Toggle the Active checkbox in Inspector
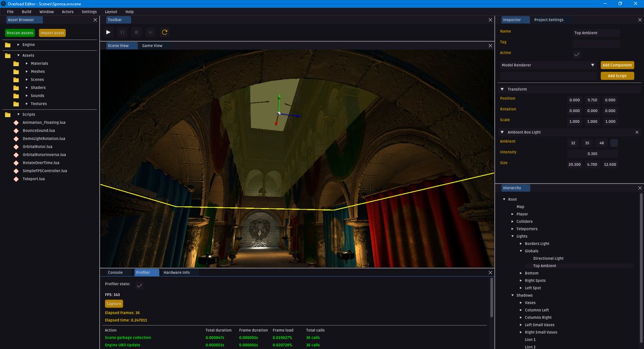The width and height of the screenshot is (644, 349). click(x=577, y=54)
